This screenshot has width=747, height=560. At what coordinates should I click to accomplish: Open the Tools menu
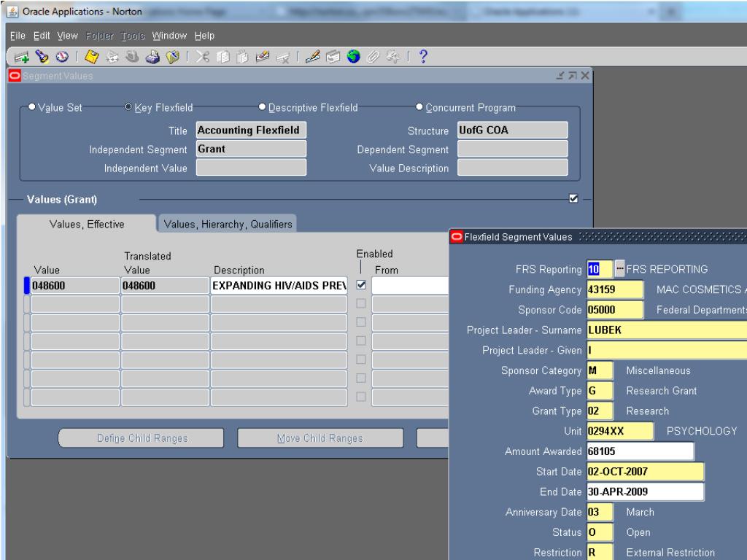(x=133, y=36)
